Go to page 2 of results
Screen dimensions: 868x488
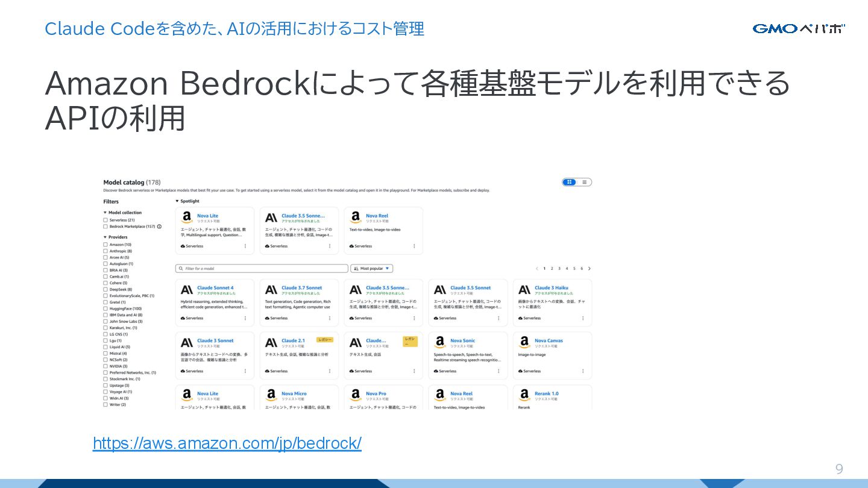552,269
